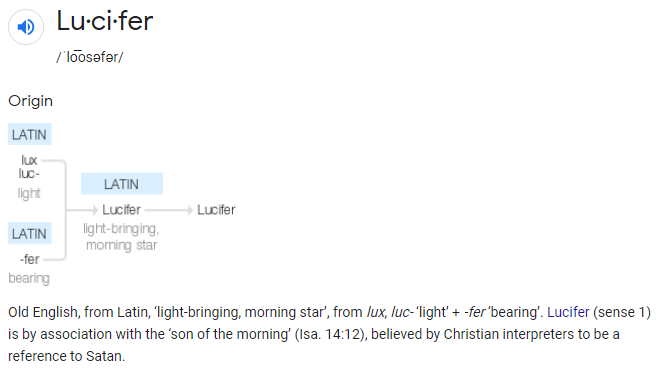
Task: Click the 'light-bringing, morning star' caption
Action: [121, 237]
